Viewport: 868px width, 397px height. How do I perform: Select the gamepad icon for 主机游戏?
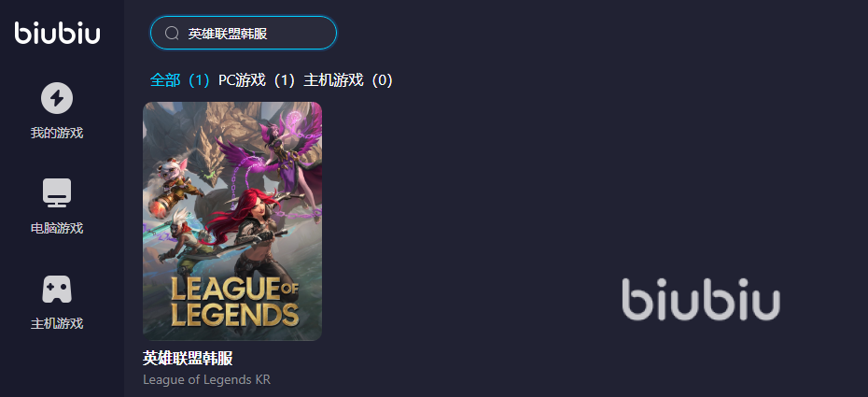(x=57, y=289)
